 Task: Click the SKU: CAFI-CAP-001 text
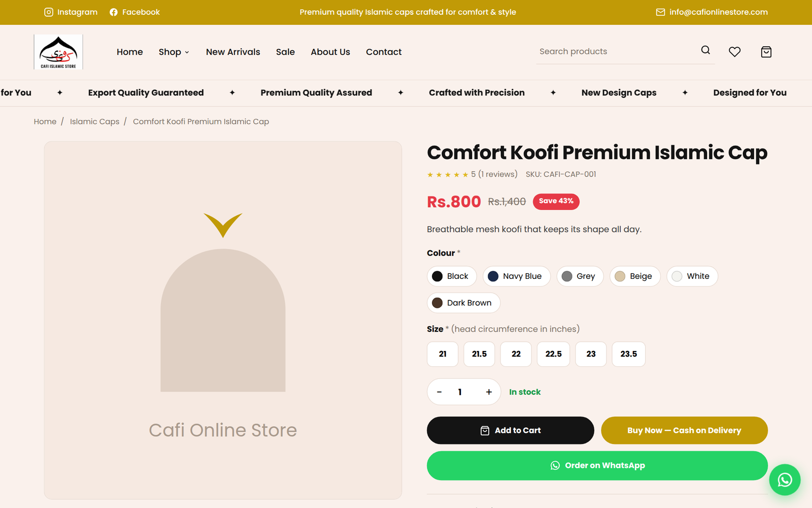pos(561,174)
